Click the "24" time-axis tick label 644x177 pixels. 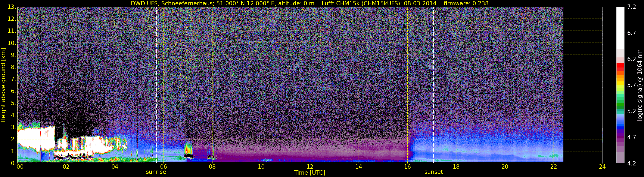[602, 167]
